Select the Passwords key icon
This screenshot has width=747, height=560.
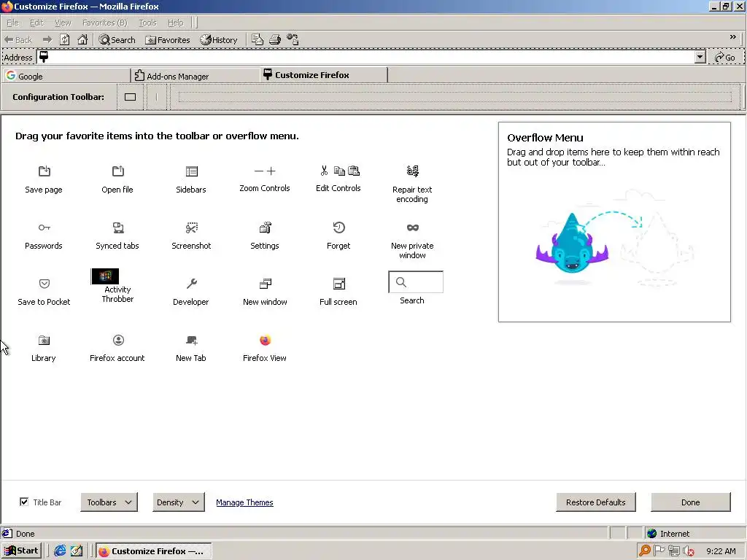[x=44, y=227]
